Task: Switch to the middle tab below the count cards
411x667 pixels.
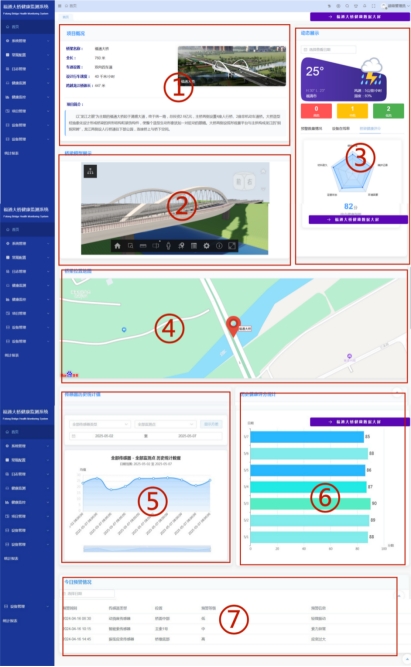Action: click(341, 128)
